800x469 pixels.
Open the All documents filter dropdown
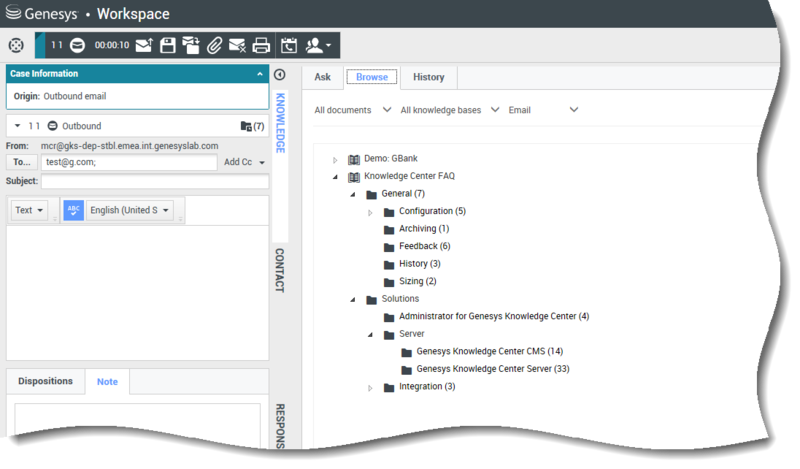pyautogui.click(x=353, y=110)
